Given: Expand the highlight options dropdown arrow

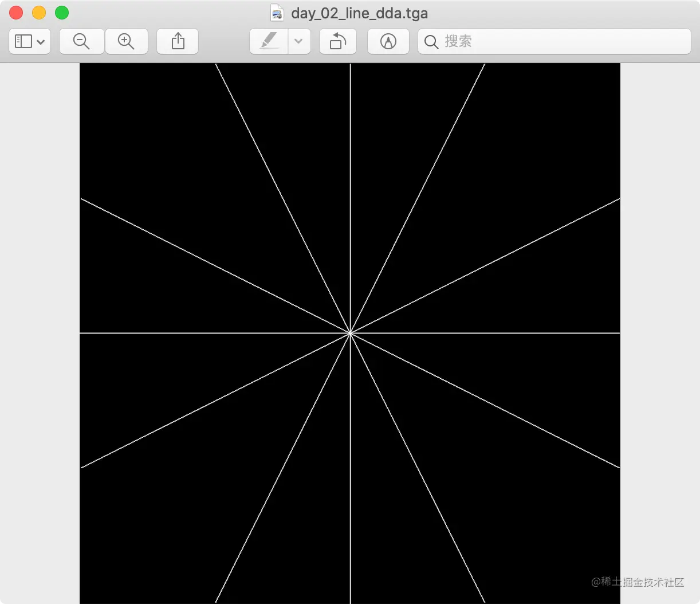Looking at the screenshot, I should pyautogui.click(x=298, y=41).
